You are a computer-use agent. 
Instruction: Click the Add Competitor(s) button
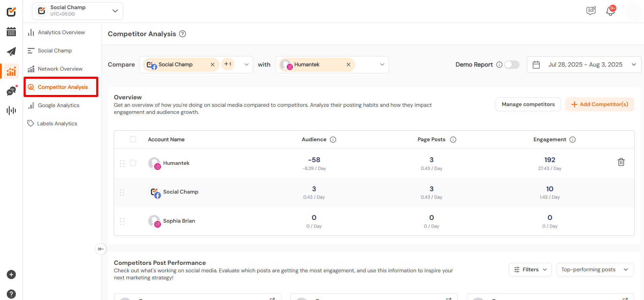coord(599,104)
